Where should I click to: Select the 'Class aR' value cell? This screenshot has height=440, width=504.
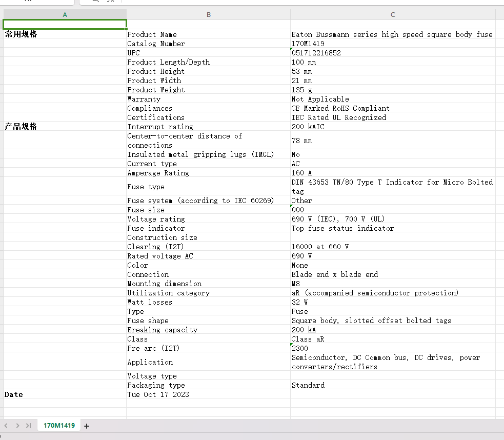click(393, 339)
